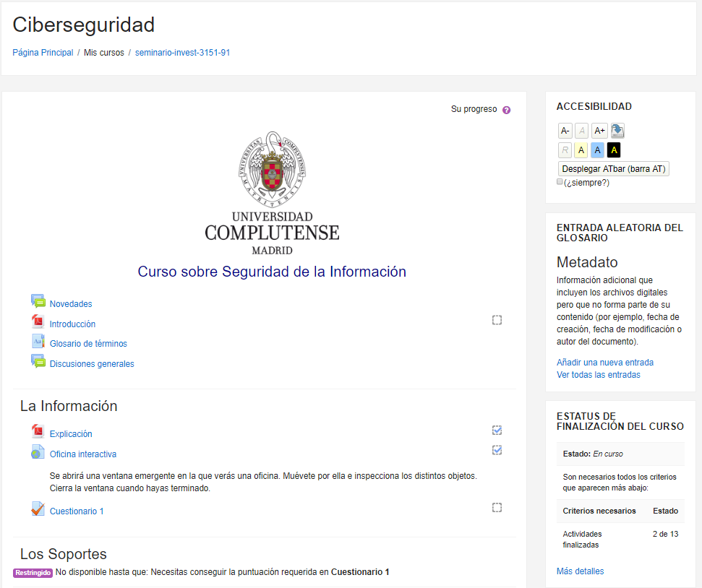Launch the Oficina interactiva link
This screenshot has height=588, width=702.
83,454
